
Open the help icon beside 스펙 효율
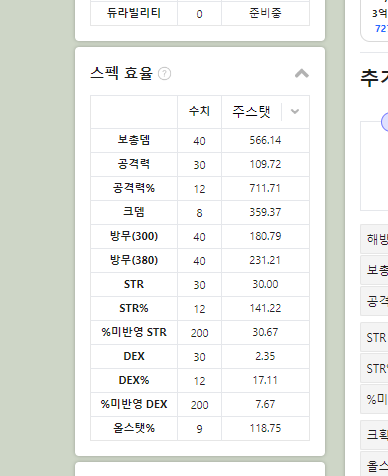click(x=164, y=74)
